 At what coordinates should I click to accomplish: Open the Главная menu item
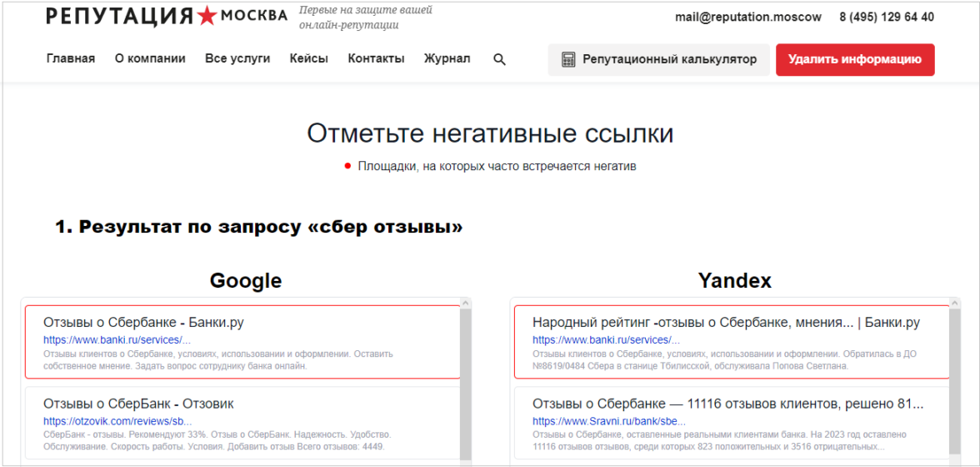[x=71, y=58]
